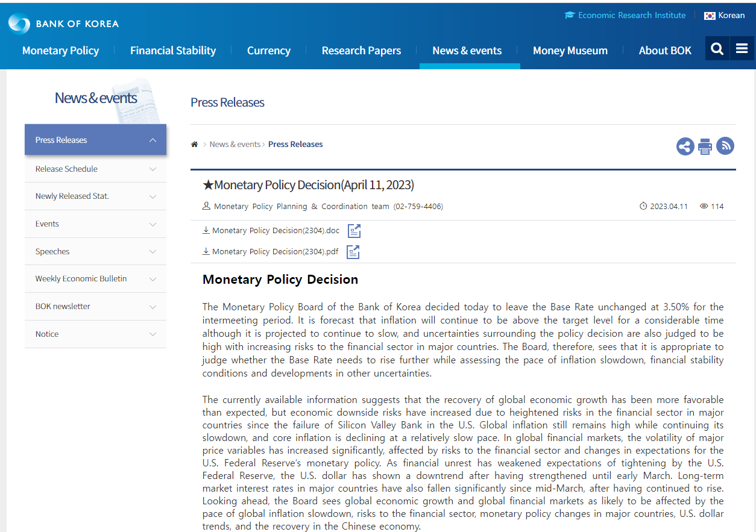Click the search magnifier icon
The image size is (756, 532).
click(x=717, y=49)
